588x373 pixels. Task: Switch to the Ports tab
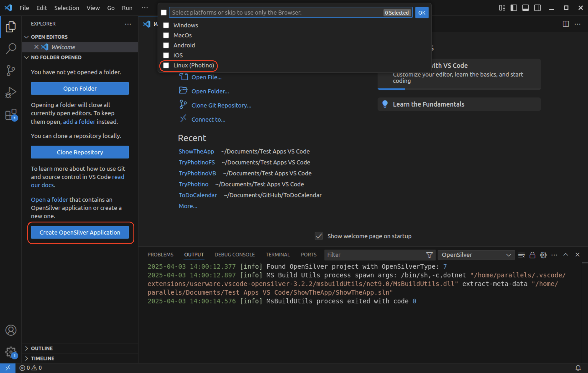tap(308, 255)
